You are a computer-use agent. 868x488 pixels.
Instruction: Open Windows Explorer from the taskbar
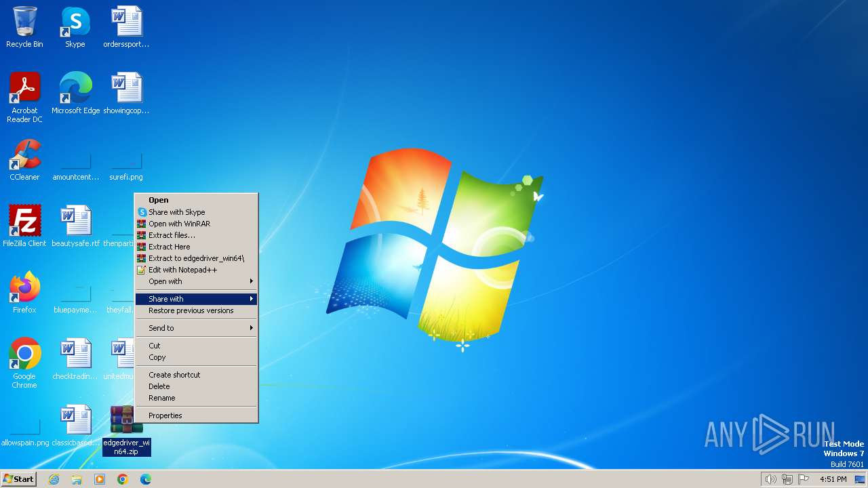[77, 479]
